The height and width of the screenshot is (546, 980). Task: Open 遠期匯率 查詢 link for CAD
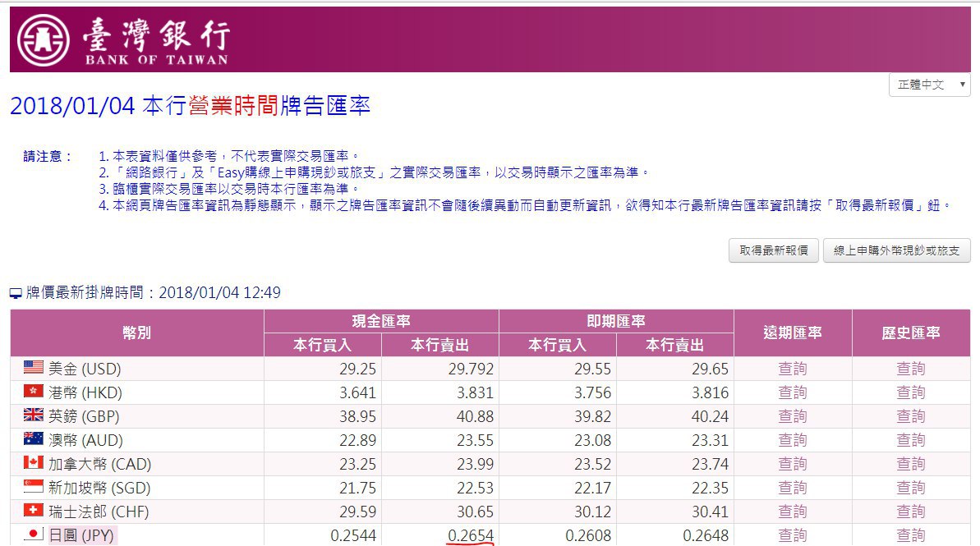tap(792, 464)
